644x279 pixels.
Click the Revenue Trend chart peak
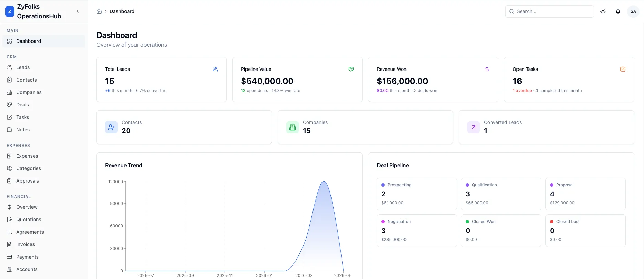tap(324, 182)
